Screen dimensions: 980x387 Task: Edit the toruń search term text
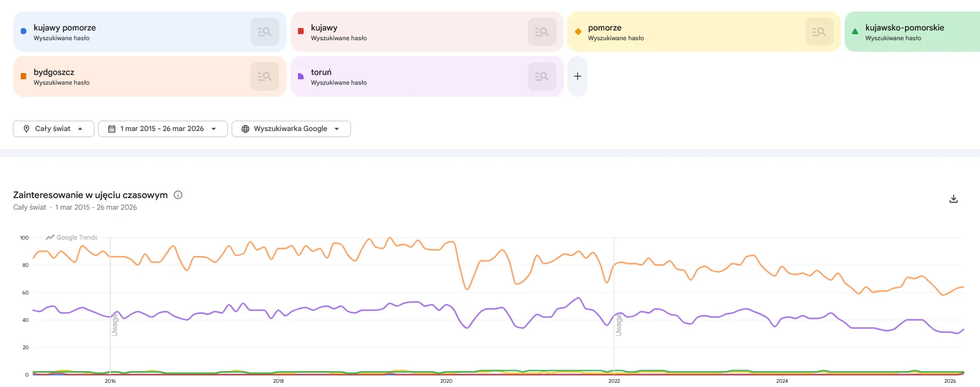pyautogui.click(x=321, y=73)
